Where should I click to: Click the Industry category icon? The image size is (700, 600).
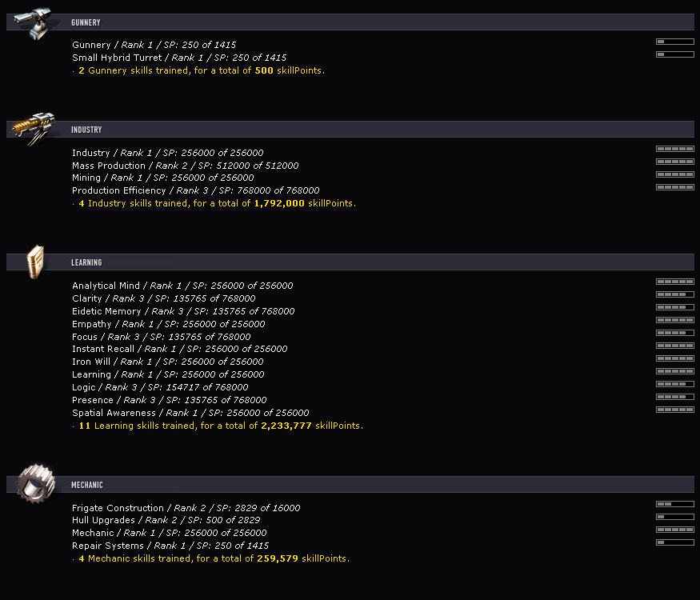tap(34, 128)
